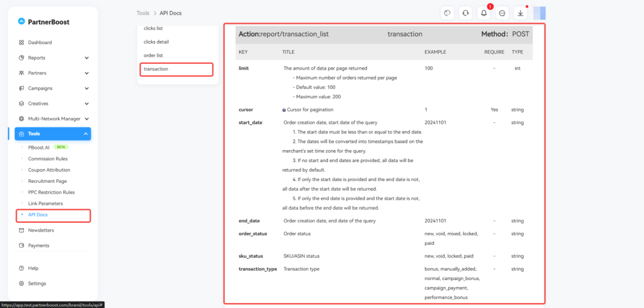Open the downloads arrow icon

tap(521, 13)
